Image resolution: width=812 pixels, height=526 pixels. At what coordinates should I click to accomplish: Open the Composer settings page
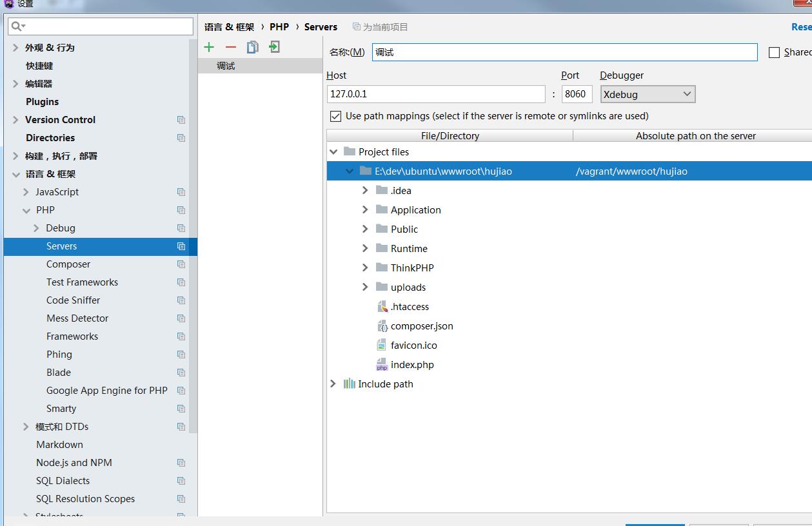click(68, 264)
